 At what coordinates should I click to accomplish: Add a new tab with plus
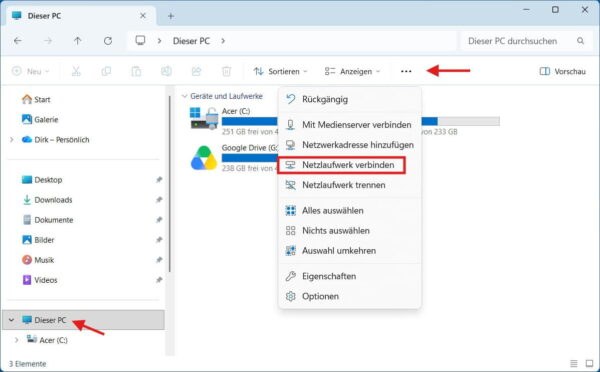[x=171, y=16]
